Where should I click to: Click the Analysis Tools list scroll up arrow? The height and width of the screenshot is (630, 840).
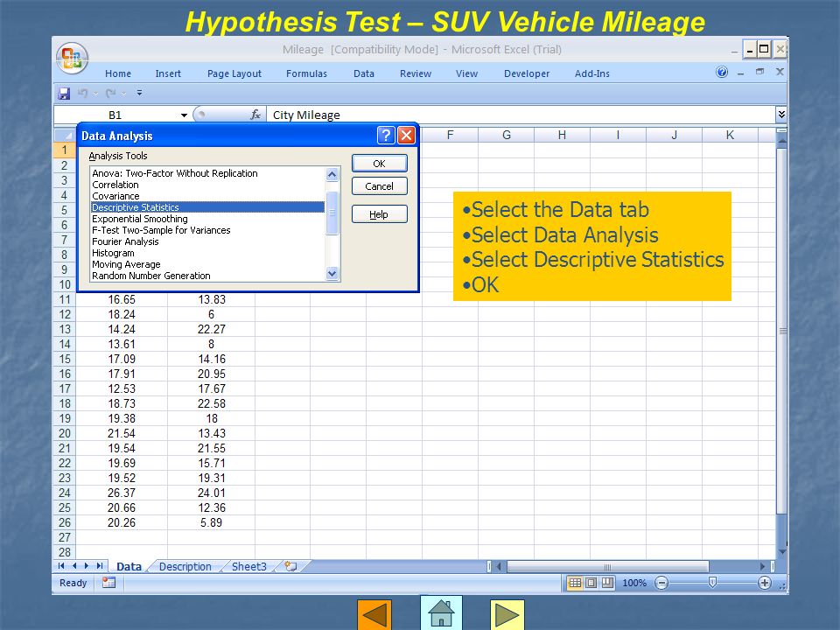tap(332, 175)
